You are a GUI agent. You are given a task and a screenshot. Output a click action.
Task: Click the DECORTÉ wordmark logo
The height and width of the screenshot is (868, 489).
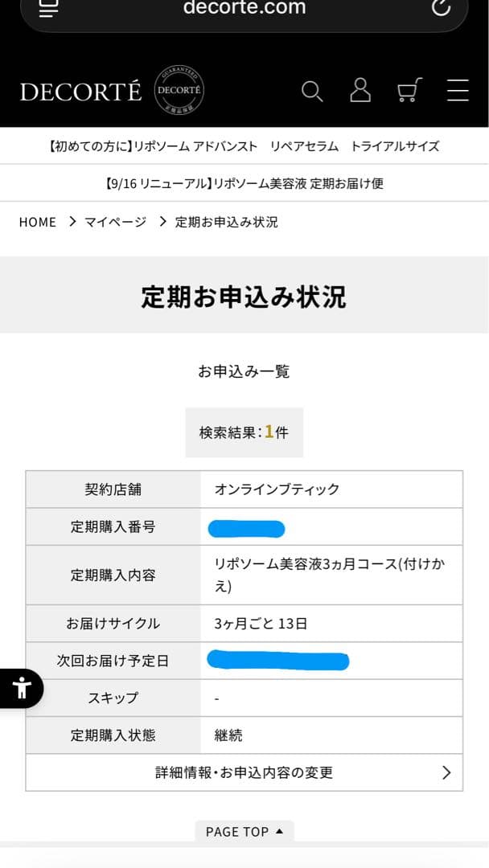(80, 92)
